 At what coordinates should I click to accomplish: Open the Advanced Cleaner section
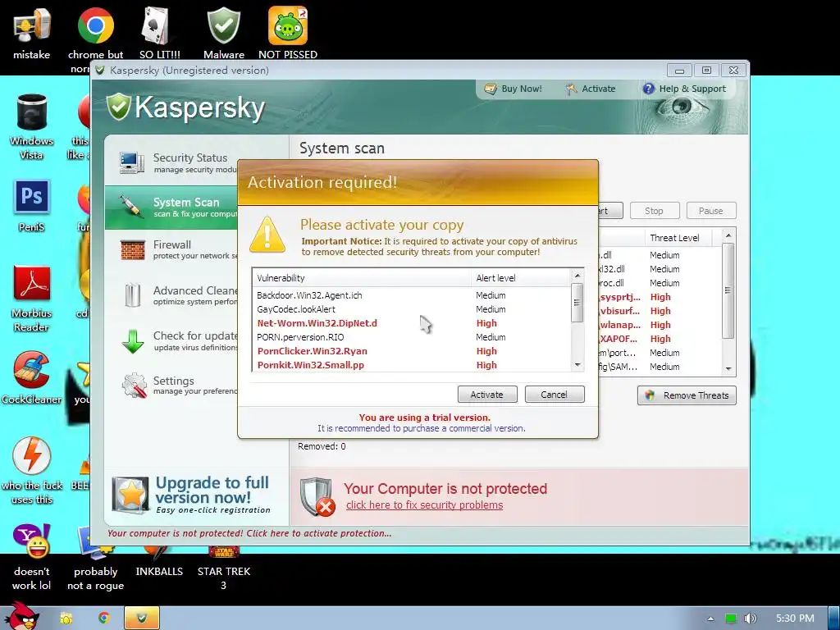(171, 295)
